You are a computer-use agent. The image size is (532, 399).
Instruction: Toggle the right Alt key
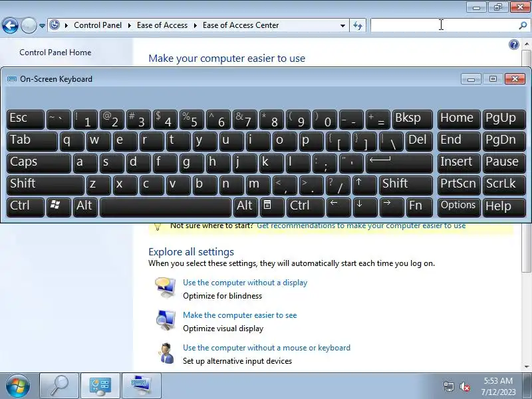245,207
